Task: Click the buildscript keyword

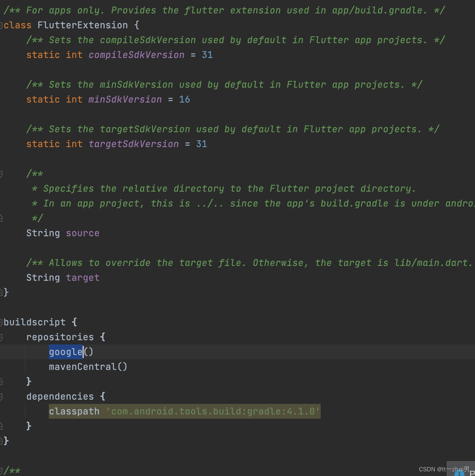Action: 34,322
